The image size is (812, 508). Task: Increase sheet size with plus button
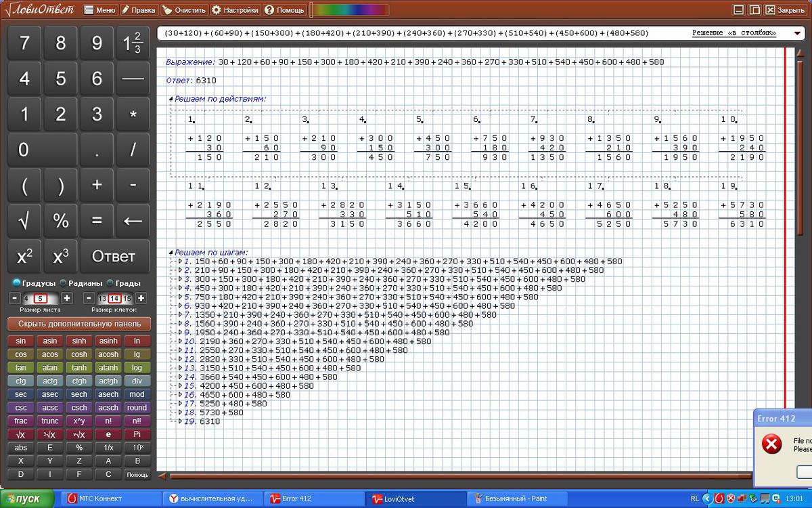click(x=66, y=298)
